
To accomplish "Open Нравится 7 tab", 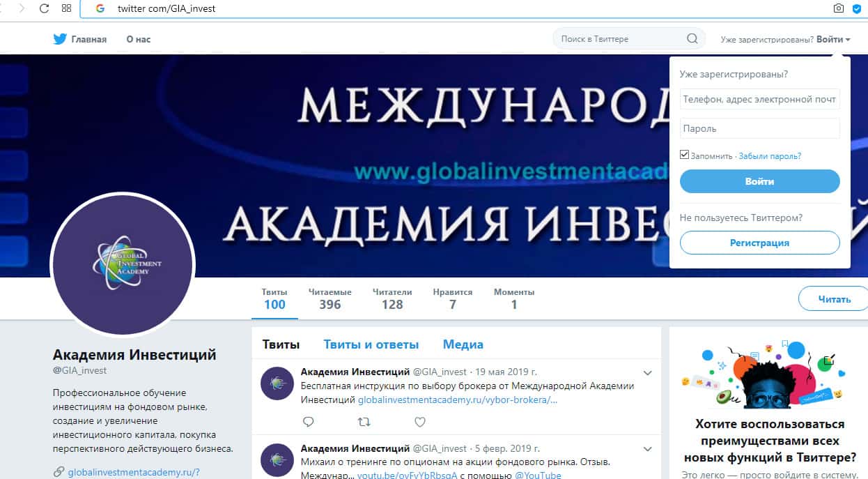I will [453, 298].
